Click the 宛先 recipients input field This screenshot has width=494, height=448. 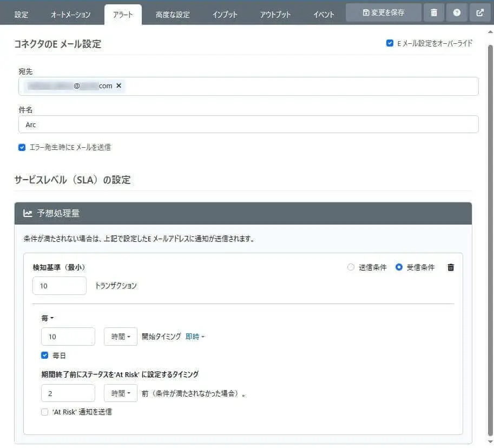(248, 87)
